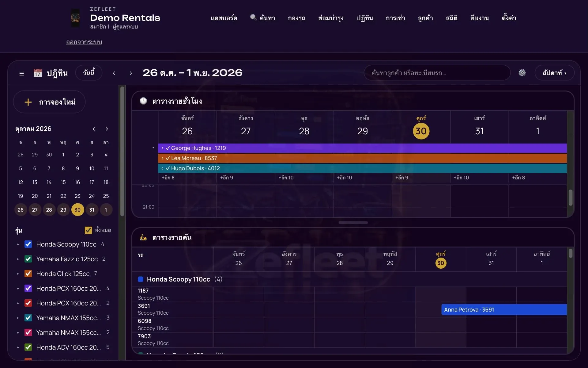The height and width of the screenshot is (368, 588).
Task: Toggle Honda Click 125cc checkbox
Action: pos(28,274)
